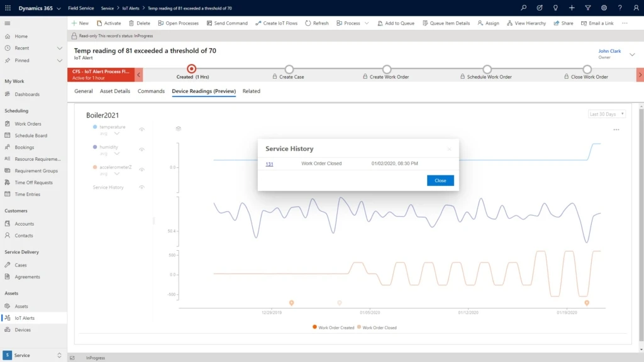Open the Commands tab
The image size is (644, 362).
click(x=151, y=91)
